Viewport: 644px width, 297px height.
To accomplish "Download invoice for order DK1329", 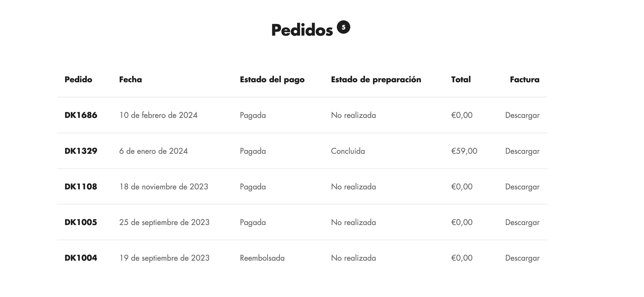I will point(522,151).
